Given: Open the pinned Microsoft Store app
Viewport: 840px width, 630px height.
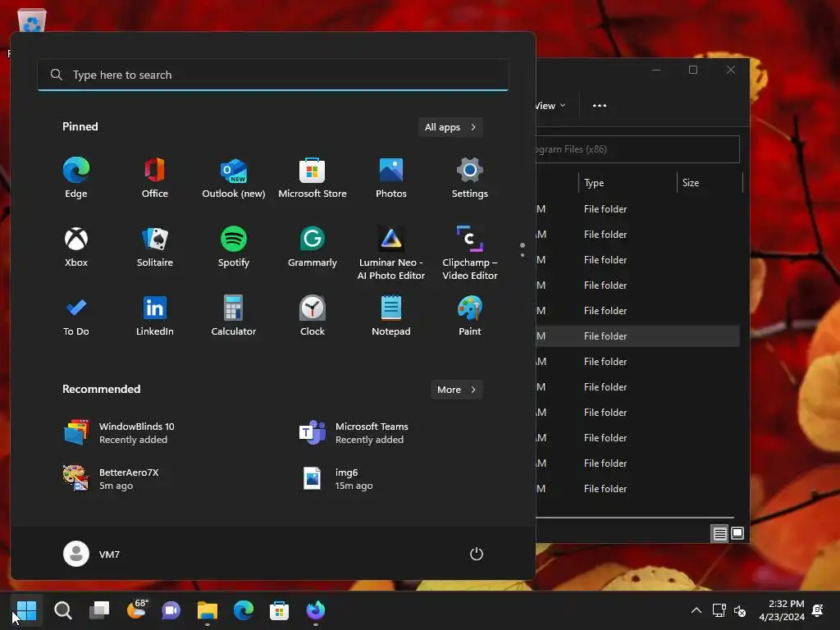Looking at the screenshot, I should click(x=313, y=178).
